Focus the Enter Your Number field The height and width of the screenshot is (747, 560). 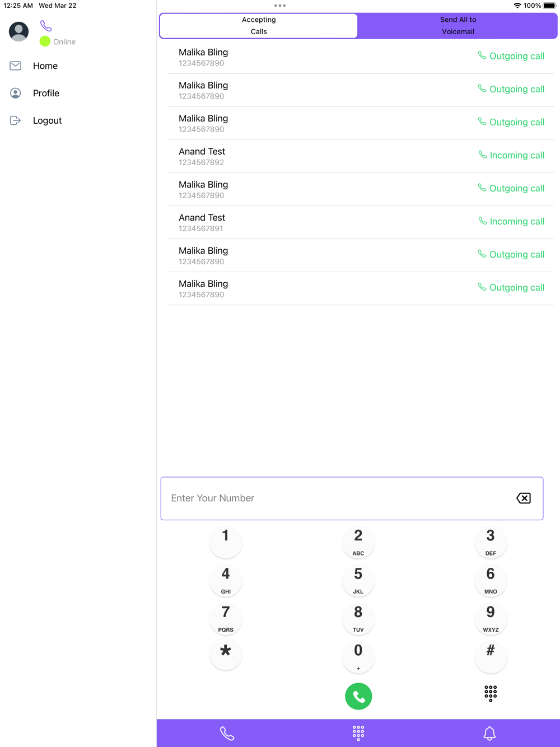pyautogui.click(x=352, y=498)
